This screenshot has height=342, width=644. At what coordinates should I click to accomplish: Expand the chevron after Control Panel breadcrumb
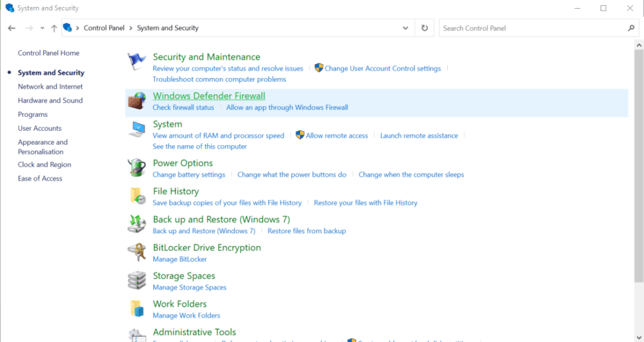pos(131,28)
